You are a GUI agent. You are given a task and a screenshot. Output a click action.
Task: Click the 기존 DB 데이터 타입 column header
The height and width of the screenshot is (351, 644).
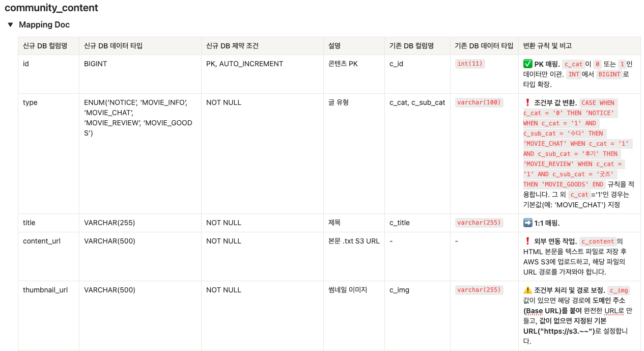[484, 46]
